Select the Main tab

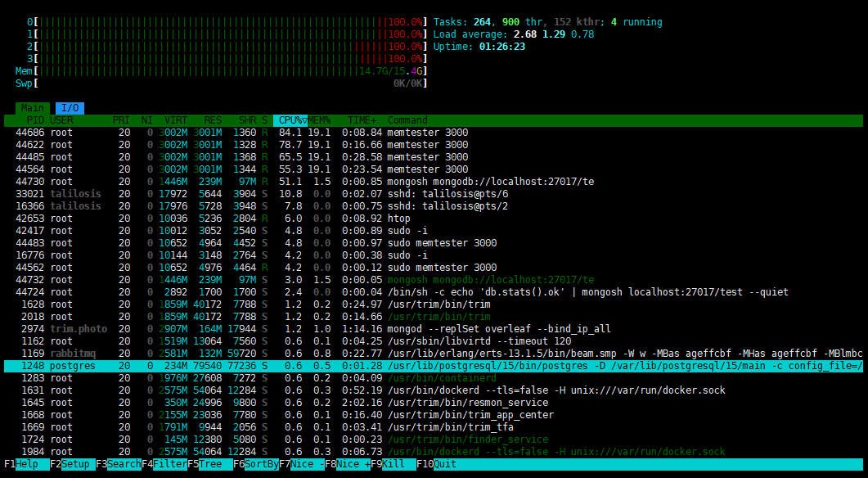(x=33, y=108)
